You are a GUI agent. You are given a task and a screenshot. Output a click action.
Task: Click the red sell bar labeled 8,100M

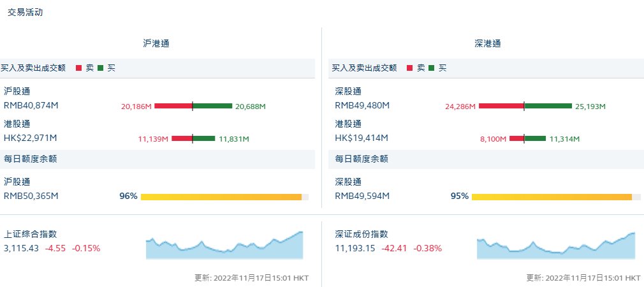516,138
